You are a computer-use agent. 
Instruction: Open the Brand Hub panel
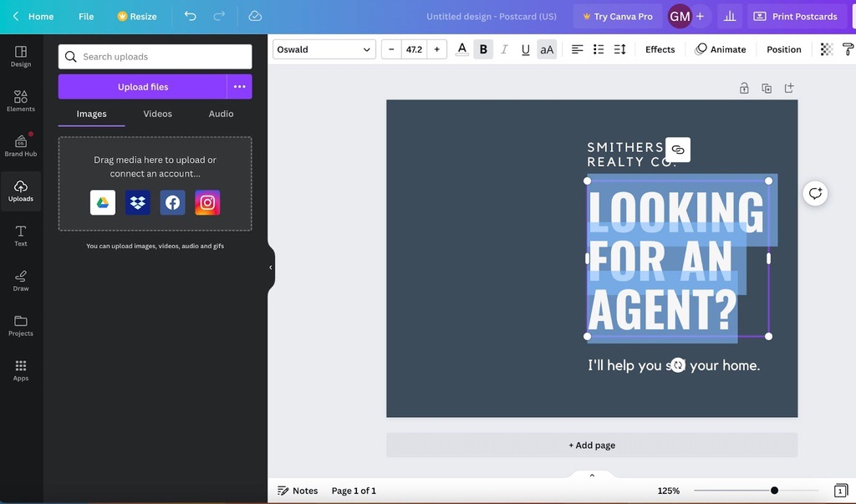(x=21, y=145)
